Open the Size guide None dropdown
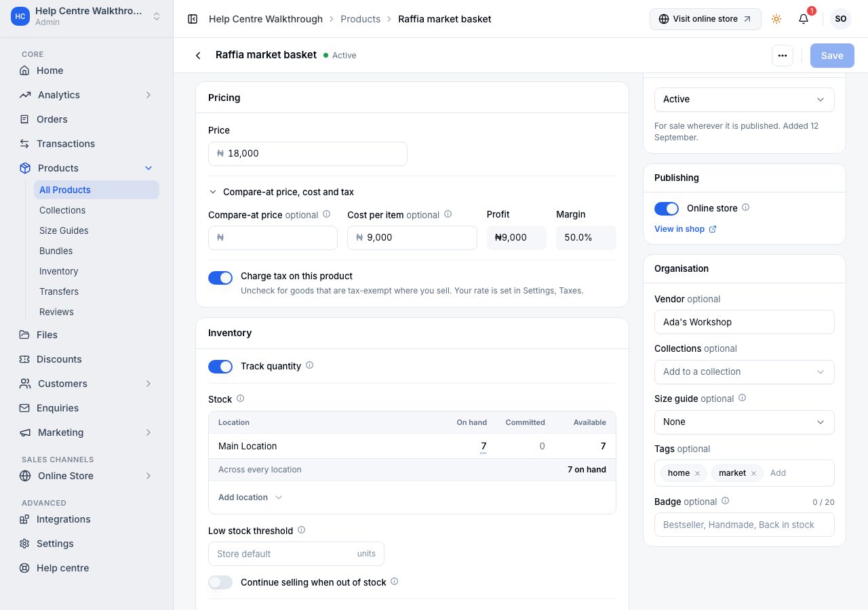 tap(745, 422)
